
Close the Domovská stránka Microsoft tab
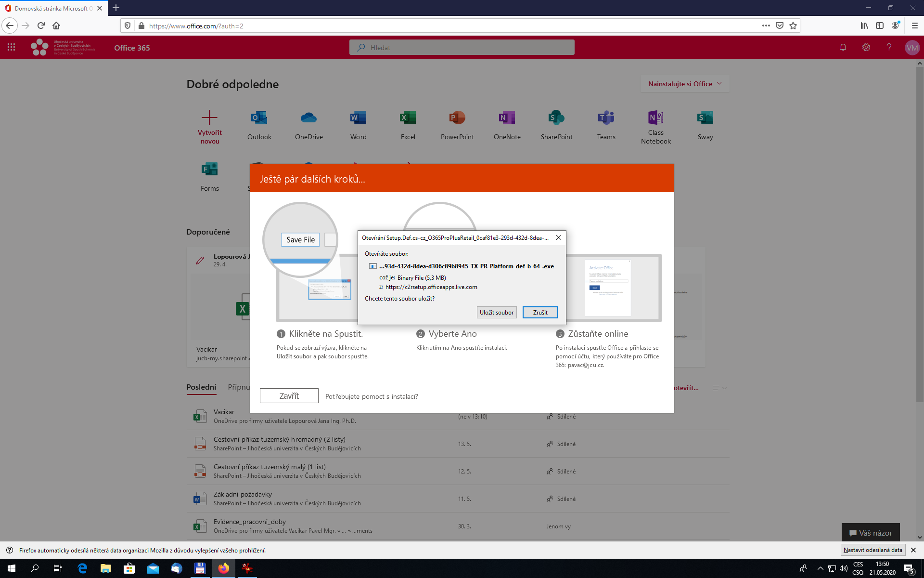(x=100, y=8)
